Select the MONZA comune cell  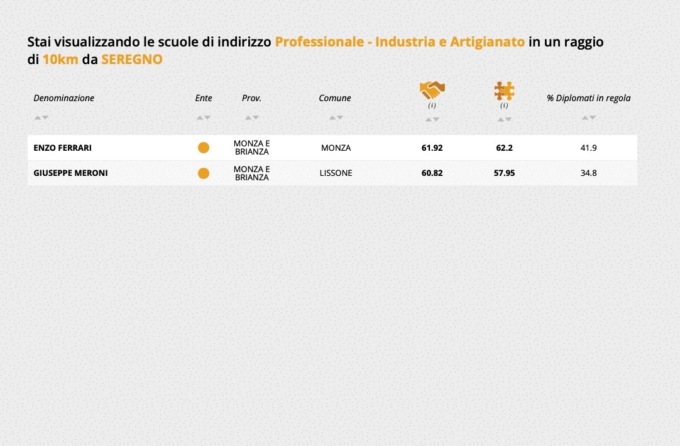click(x=336, y=148)
